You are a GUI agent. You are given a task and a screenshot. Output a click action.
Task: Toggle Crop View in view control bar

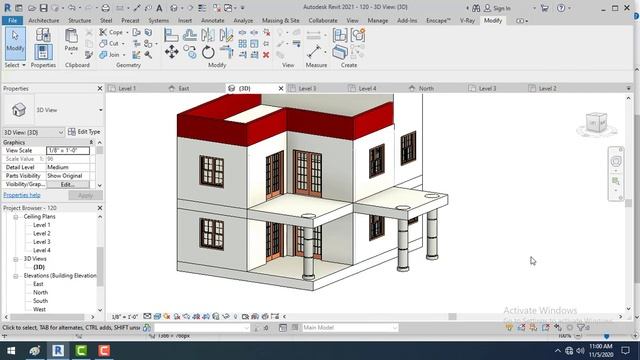point(196,317)
